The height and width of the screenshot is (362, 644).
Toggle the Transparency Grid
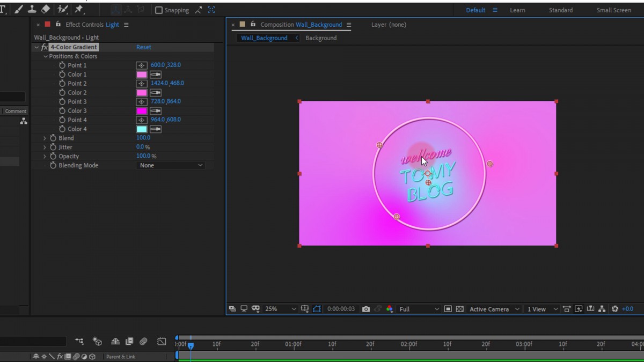[460, 309]
